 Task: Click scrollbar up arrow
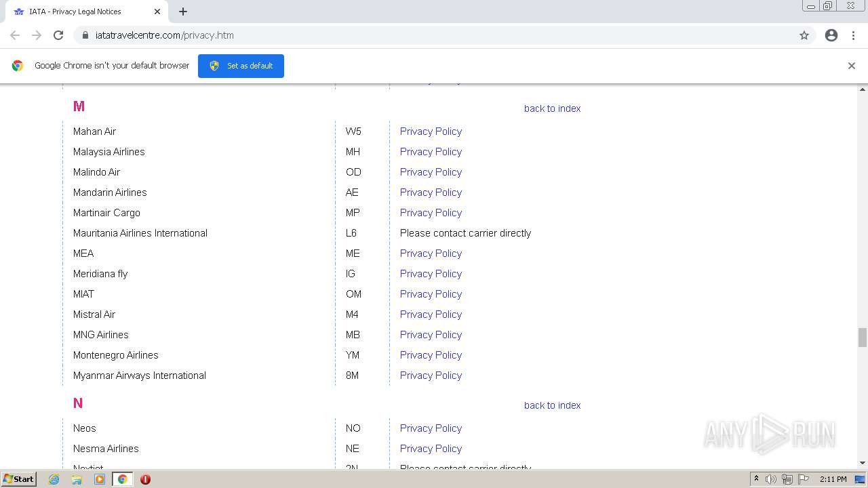click(863, 89)
